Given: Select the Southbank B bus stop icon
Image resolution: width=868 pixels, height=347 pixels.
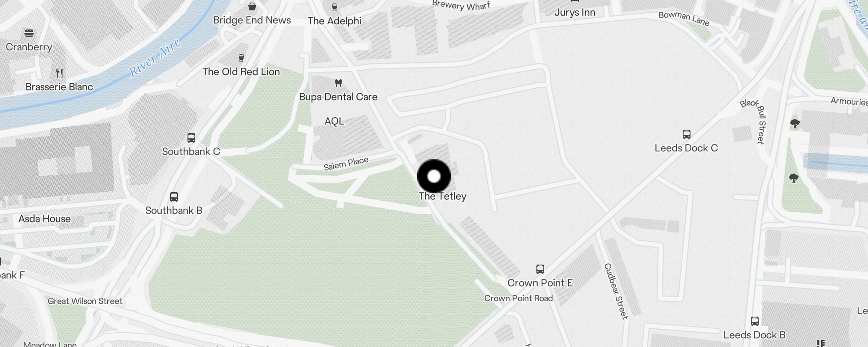Looking at the screenshot, I should click(174, 197).
